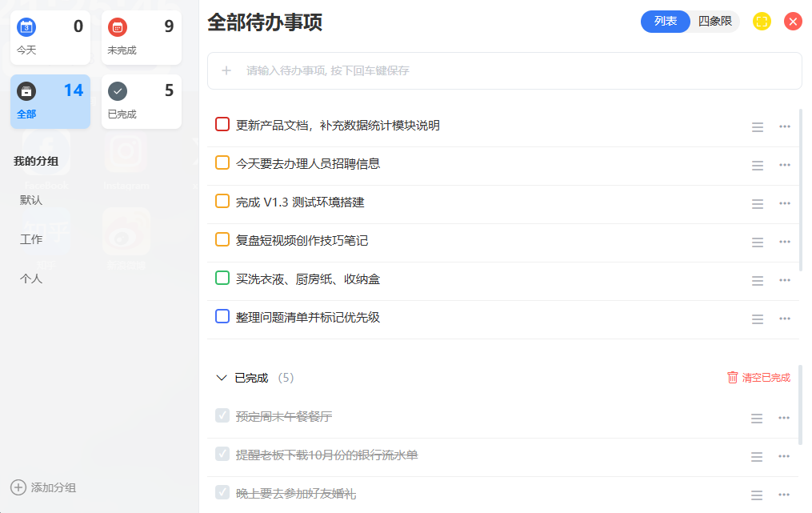Screen dimensions: 812x513
Task: Open the 已完成 (completed) tasks card
Action: tap(142, 102)
